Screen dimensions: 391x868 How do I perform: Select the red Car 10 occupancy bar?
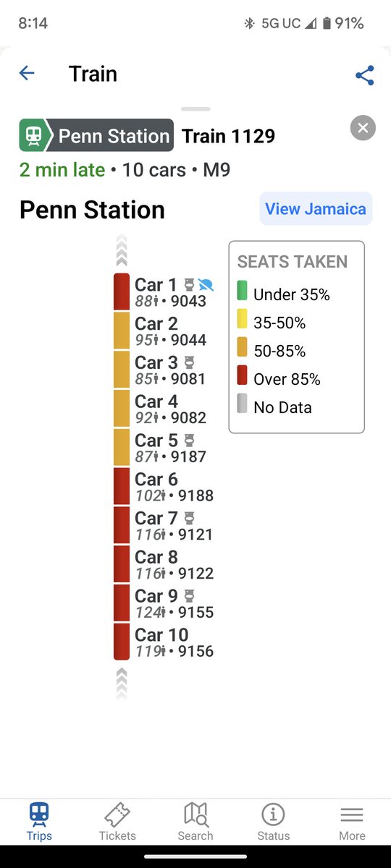pos(122,642)
